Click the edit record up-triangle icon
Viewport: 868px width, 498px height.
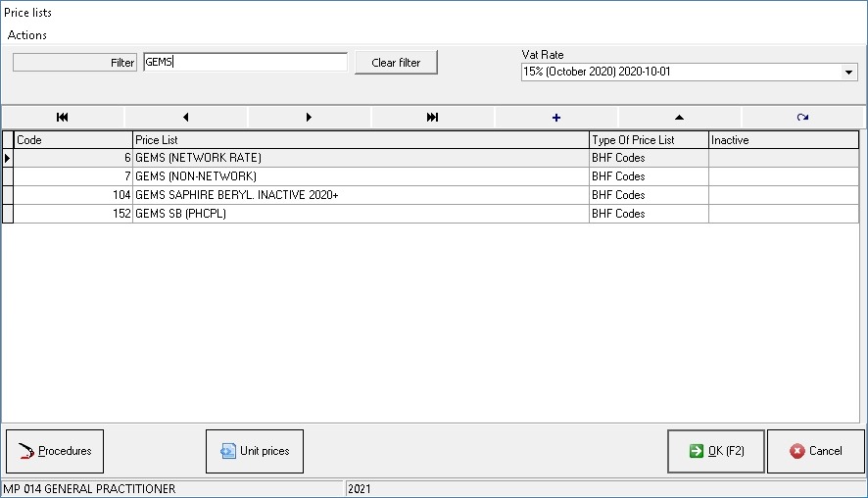tap(679, 117)
